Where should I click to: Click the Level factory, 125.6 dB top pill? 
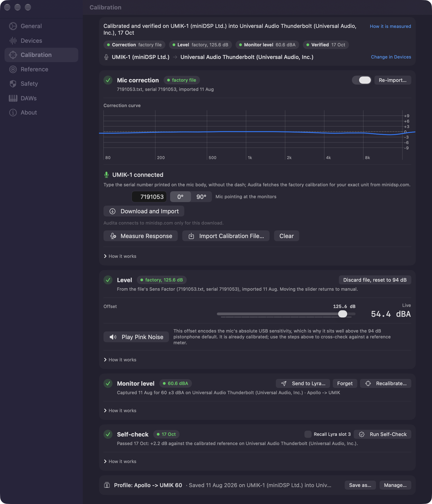(x=200, y=45)
